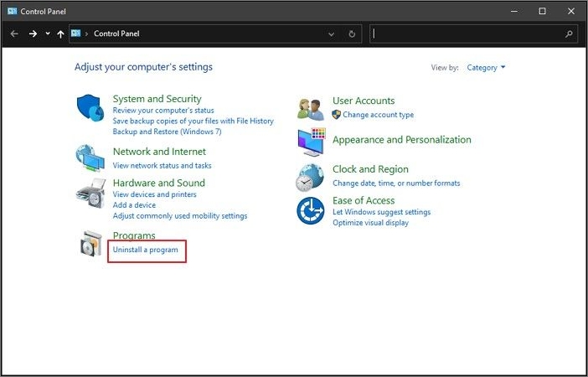Image resolution: width=588 pixels, height=377 pixels.
Task: Click the Control Panel breadcrumb in address bar
Action: tap(116, 34)
